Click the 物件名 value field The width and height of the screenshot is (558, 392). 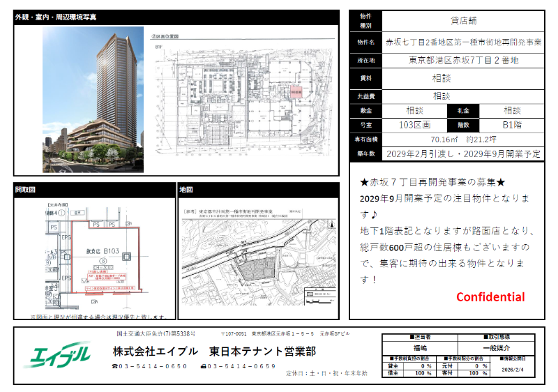tap(463, 43)
